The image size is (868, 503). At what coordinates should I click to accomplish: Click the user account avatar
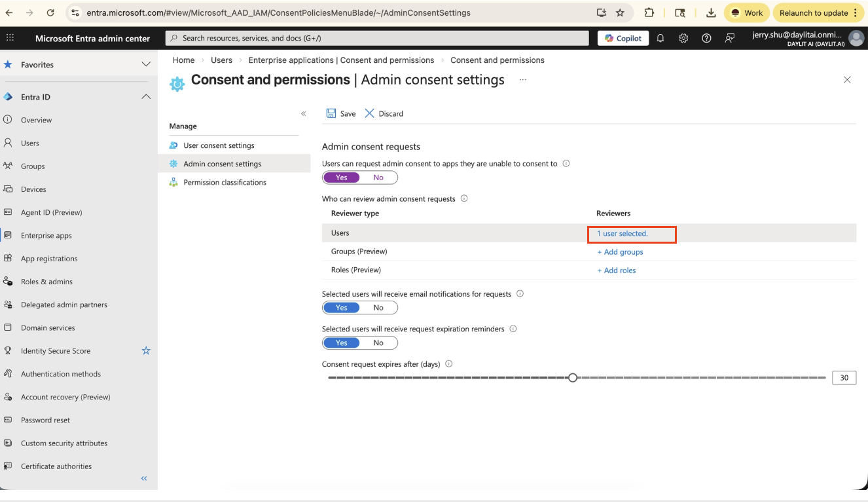(x=856, y=38)
